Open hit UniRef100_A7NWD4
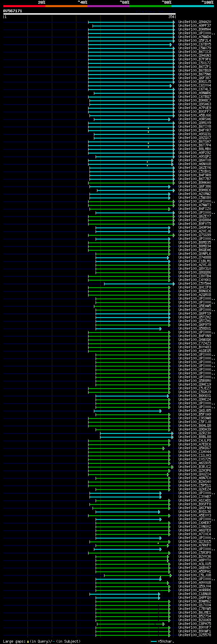217x644 pixels. click(195, 37)
